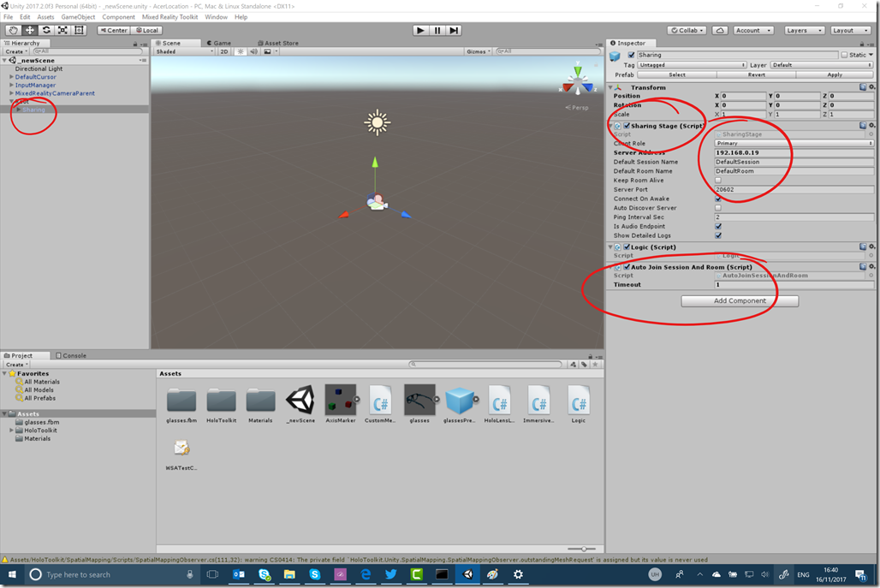Open the Sharing Stage component gear menu
Image resolution: width=880 pixels, height=588 pixels.
872,126
